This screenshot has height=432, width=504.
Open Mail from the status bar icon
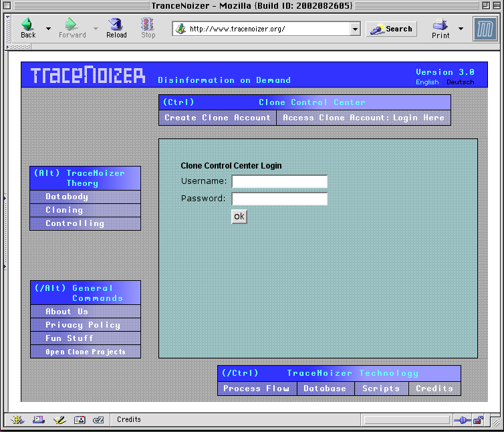tap(39, 420)
